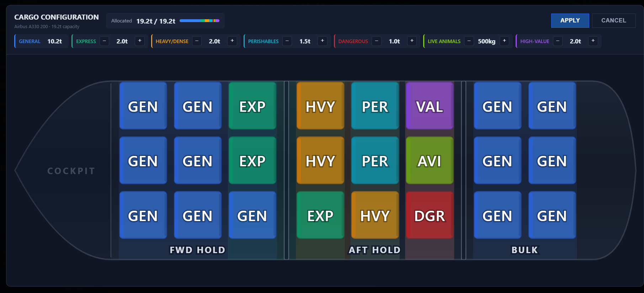This screenshot has height=293, width=644.
Task: Click the top EXP slot in forward hold
Action: tap(252, 106)
